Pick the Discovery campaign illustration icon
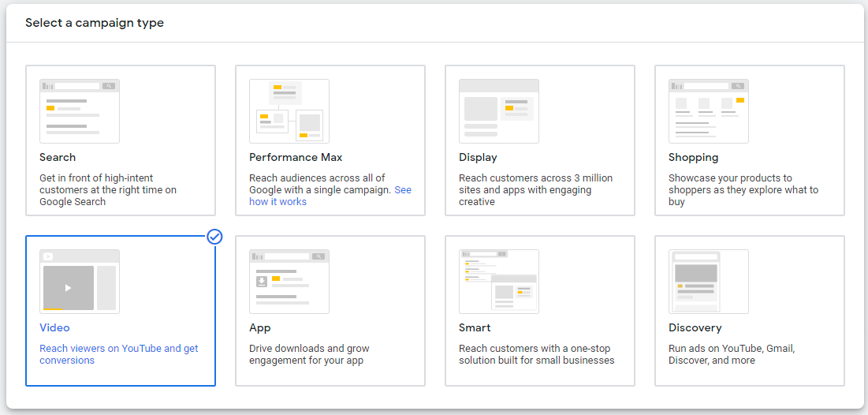 709,282
